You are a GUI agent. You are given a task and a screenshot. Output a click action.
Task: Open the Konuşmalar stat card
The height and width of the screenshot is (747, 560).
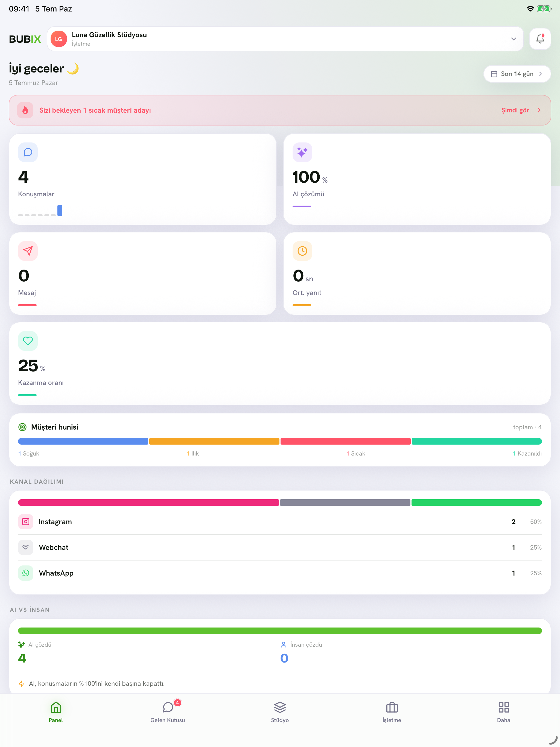[x=142, y=179]
